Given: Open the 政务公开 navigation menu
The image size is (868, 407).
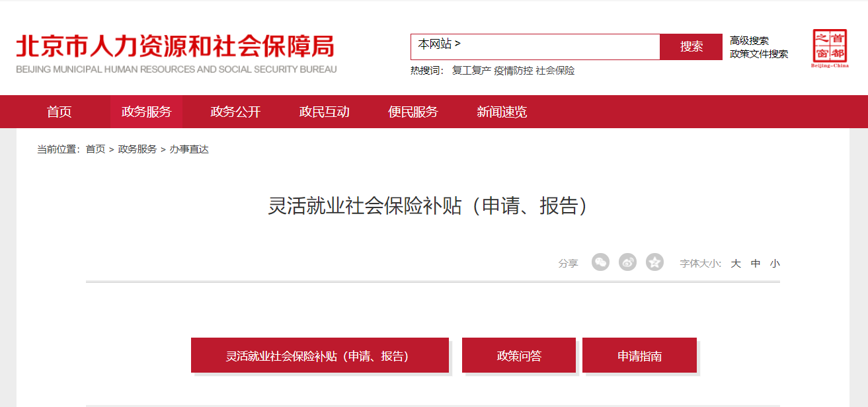Looking at the screenshot, I should 235,112.
